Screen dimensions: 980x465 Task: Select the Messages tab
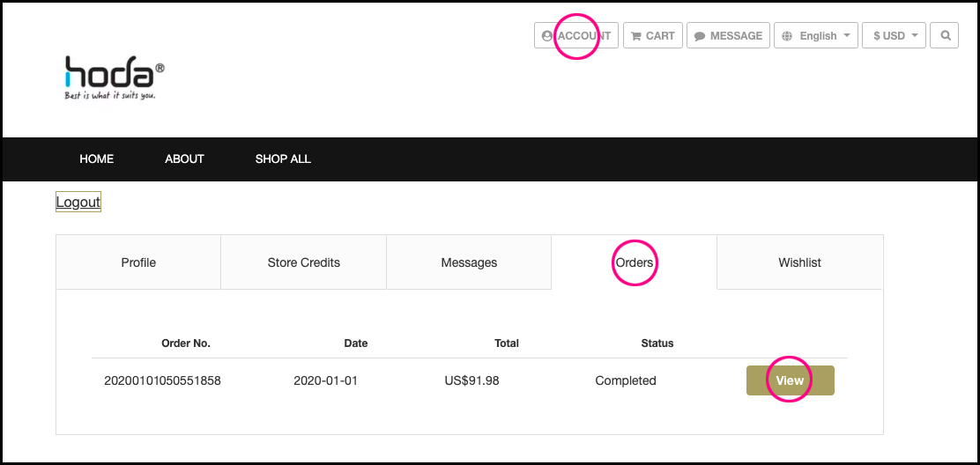pyautogui.click(x=469, y=262)
